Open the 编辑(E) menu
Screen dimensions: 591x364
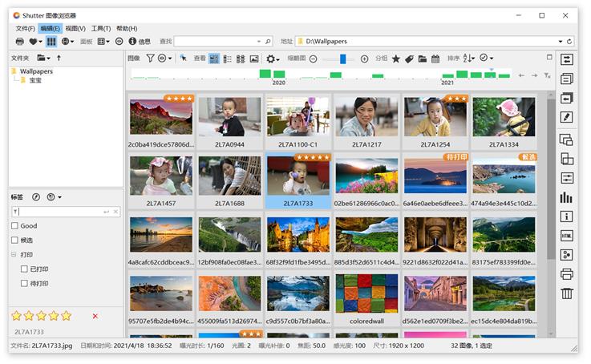point(50,28)
